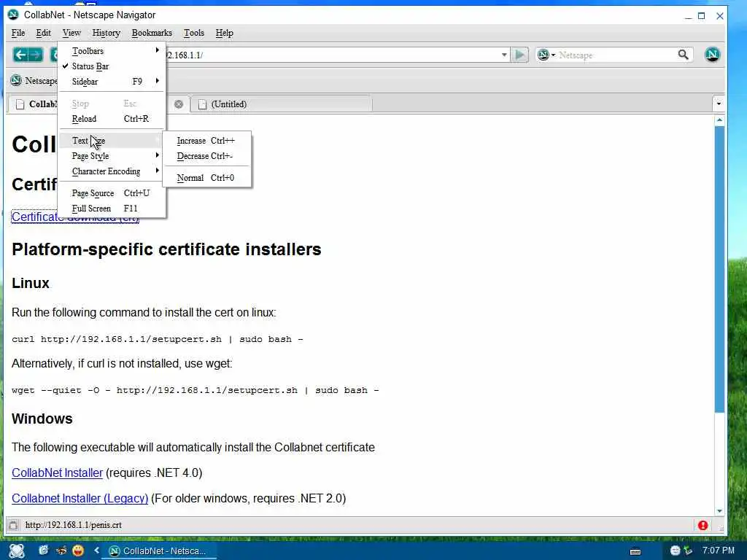This screenshot has height=560, width=747.
Task: Open the list all tabs dropdown arrow
Action: [719, 104]
